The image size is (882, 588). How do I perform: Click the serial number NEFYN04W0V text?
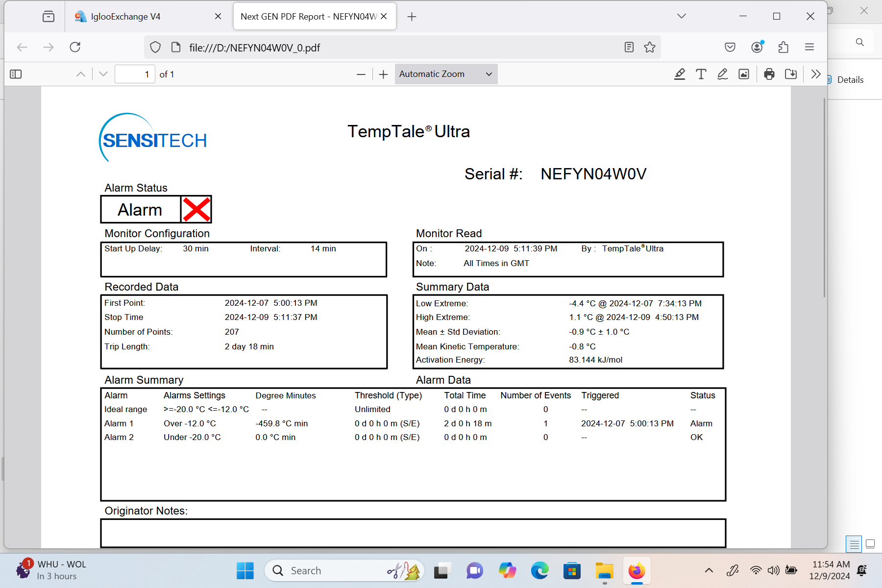point(593,174)
